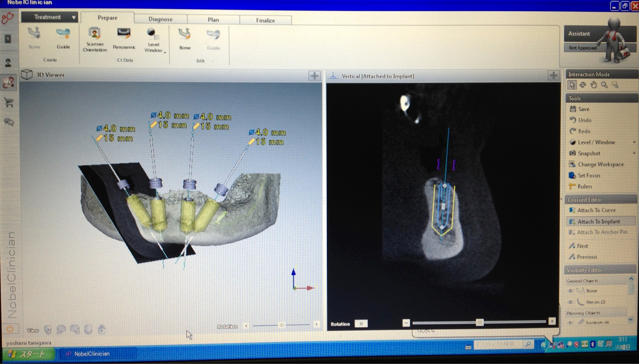Click the Vertical viewer's top-right corner icon
The image size is (639, 364).
pos(554,75)
